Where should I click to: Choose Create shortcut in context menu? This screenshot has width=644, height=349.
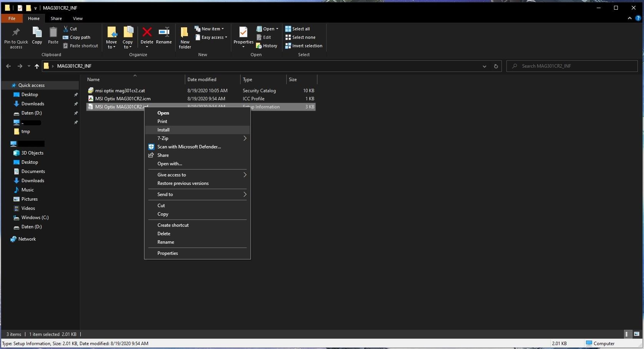coord(198,225)
